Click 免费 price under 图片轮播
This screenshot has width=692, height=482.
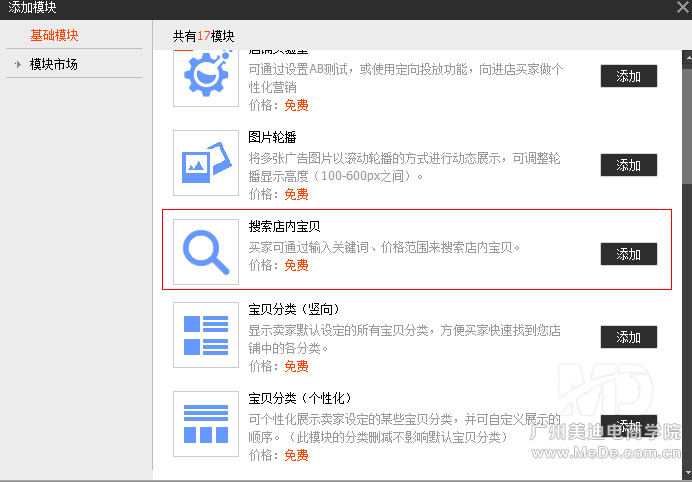[296, 194]
